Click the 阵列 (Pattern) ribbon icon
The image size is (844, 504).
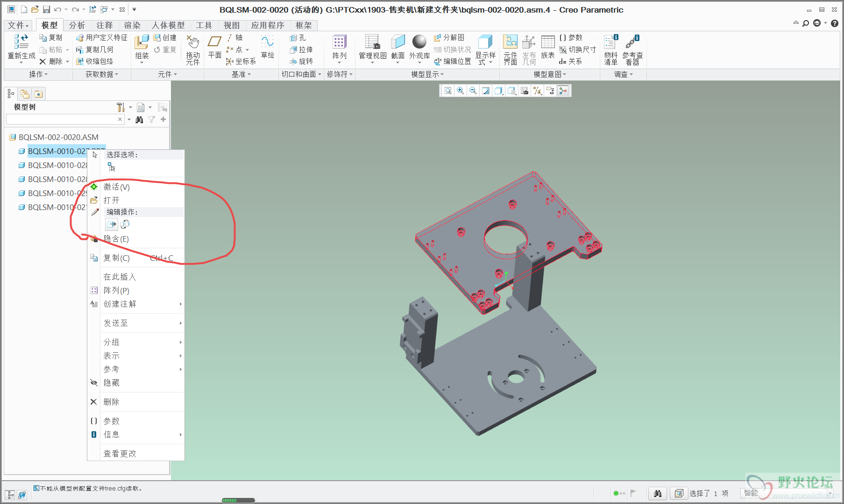click(x=340, y=42)
